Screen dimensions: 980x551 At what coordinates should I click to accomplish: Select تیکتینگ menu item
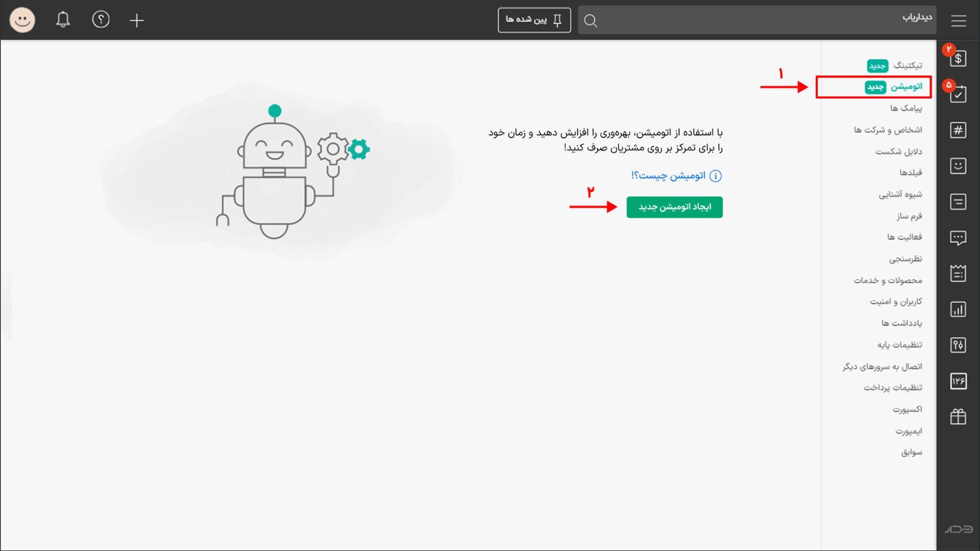(x=907, y=65)
